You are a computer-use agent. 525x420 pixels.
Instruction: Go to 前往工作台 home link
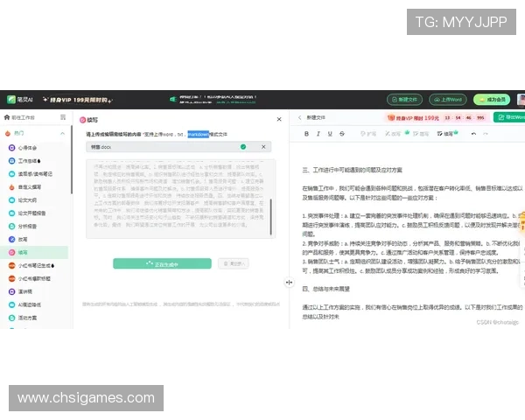pyautogui.click(x=19, y=117)
